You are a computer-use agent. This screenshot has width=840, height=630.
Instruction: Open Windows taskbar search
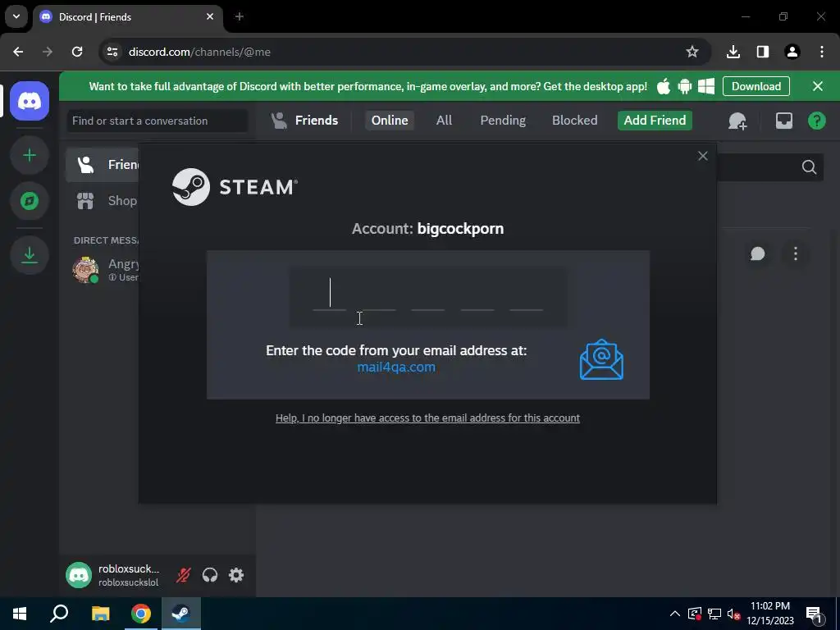pos(59,614)
